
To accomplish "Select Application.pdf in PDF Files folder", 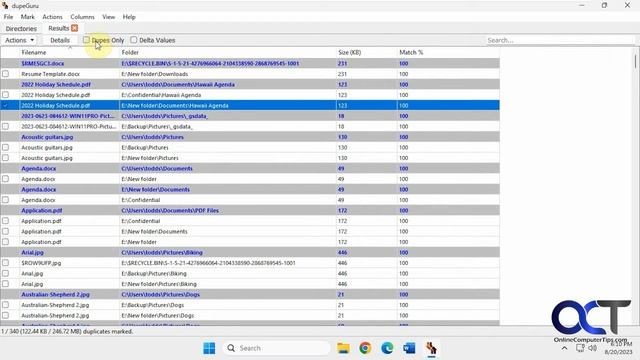I will pos(250,210).
